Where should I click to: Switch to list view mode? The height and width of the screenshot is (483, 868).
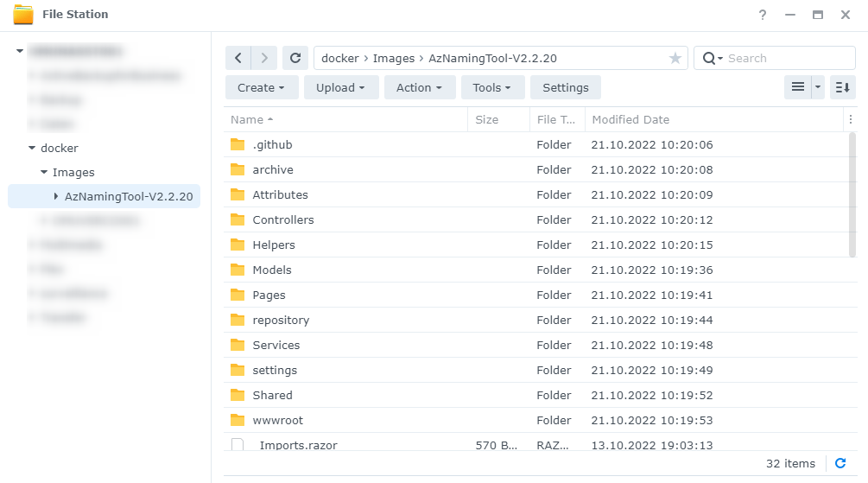[798, 87]
